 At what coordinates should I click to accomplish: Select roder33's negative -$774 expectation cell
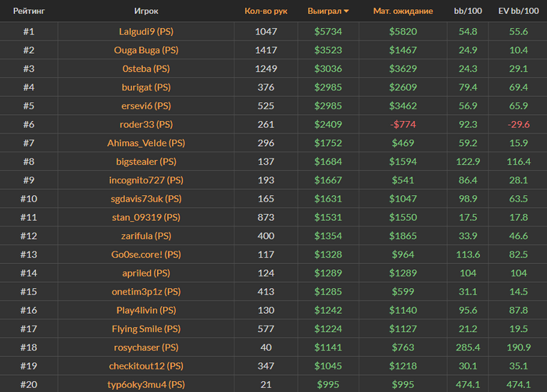click(x=402, y=125)
